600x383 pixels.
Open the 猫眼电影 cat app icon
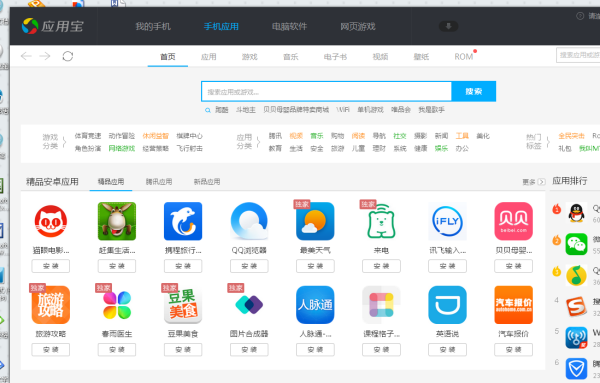[51, 221]
